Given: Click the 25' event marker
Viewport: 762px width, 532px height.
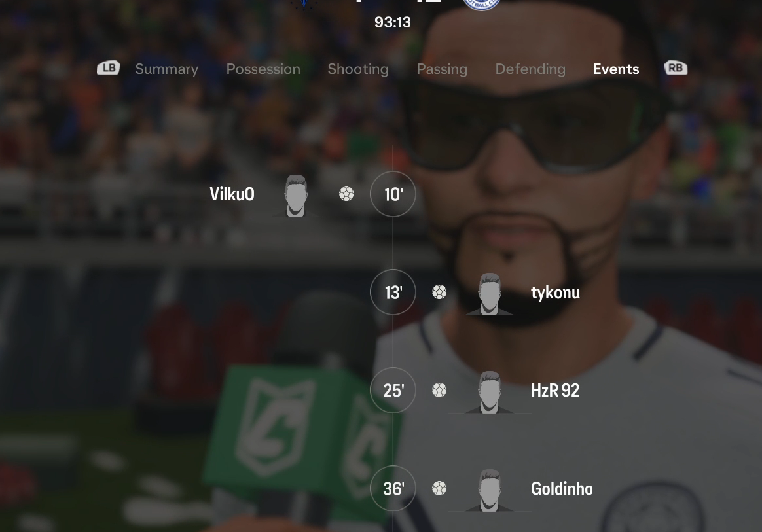Looking at the screenshot, I should [393, 390].
